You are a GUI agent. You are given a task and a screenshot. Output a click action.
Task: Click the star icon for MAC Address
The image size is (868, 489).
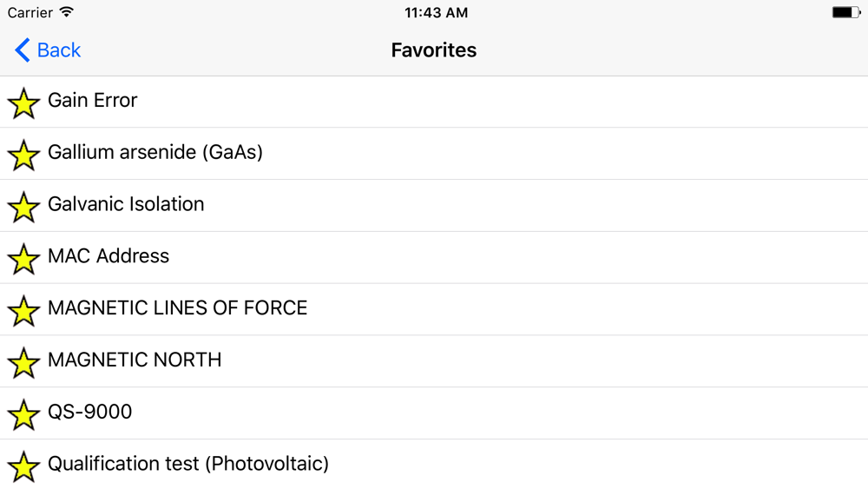[x=23, y=259]
